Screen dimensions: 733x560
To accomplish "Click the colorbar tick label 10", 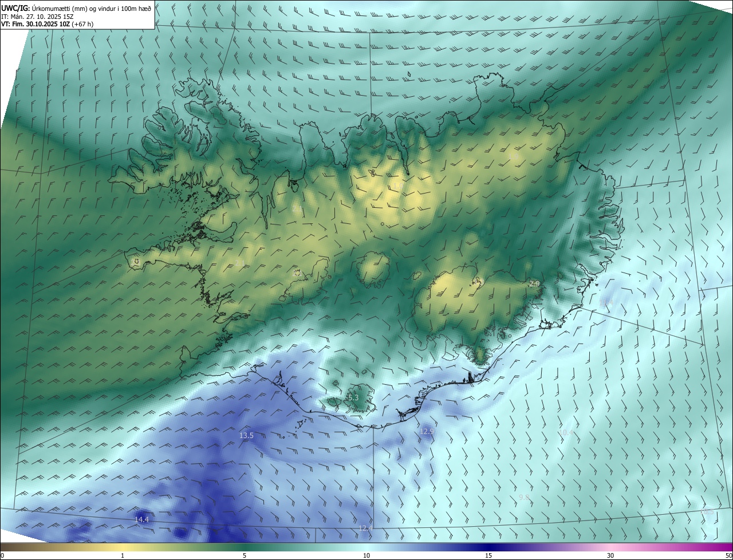I will click(366, 555).
